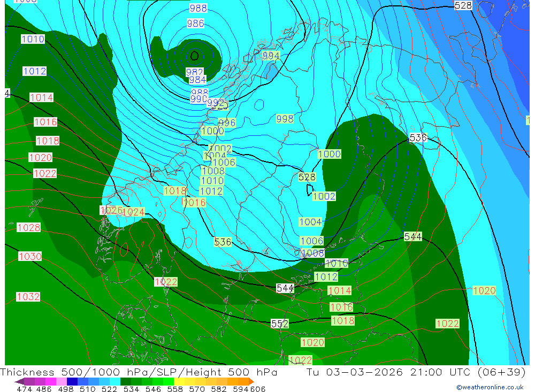Click the '570' legend value
535x392 pixels.
coord(197,389)
